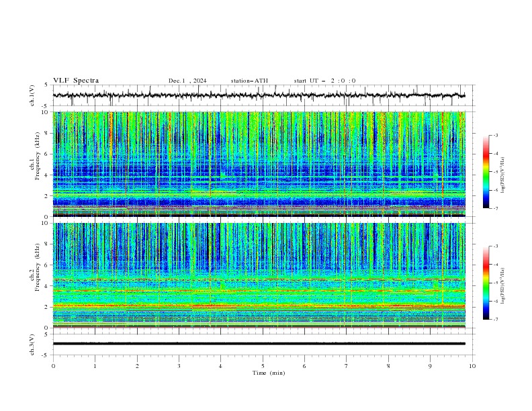Image resolution: width=532 pixels, height=411 pixels.
Task: Click time axis tick label '9'
Action: pos(430,366)
